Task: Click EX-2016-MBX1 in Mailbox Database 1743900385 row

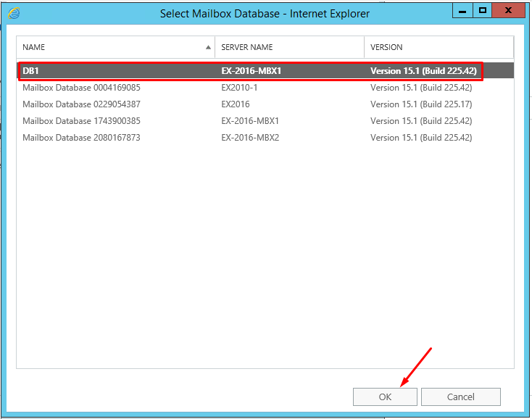Action: coord(250,121)
